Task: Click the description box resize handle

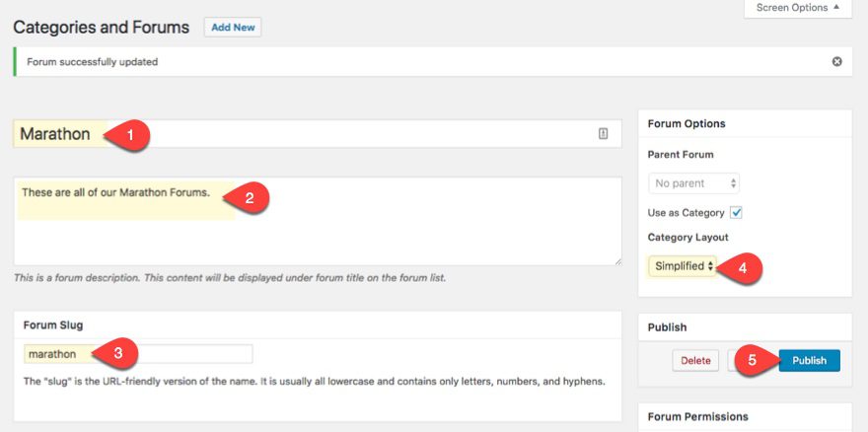Action: click(616, 260)
